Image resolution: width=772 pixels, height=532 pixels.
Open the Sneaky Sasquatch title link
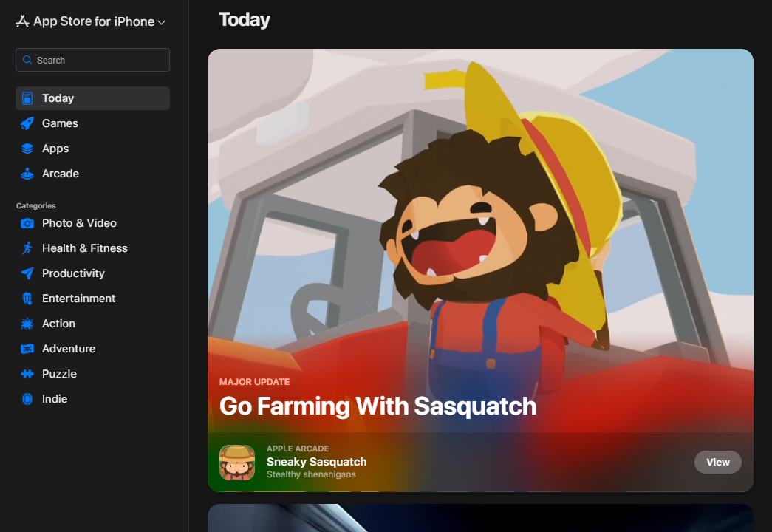(316, 462)
